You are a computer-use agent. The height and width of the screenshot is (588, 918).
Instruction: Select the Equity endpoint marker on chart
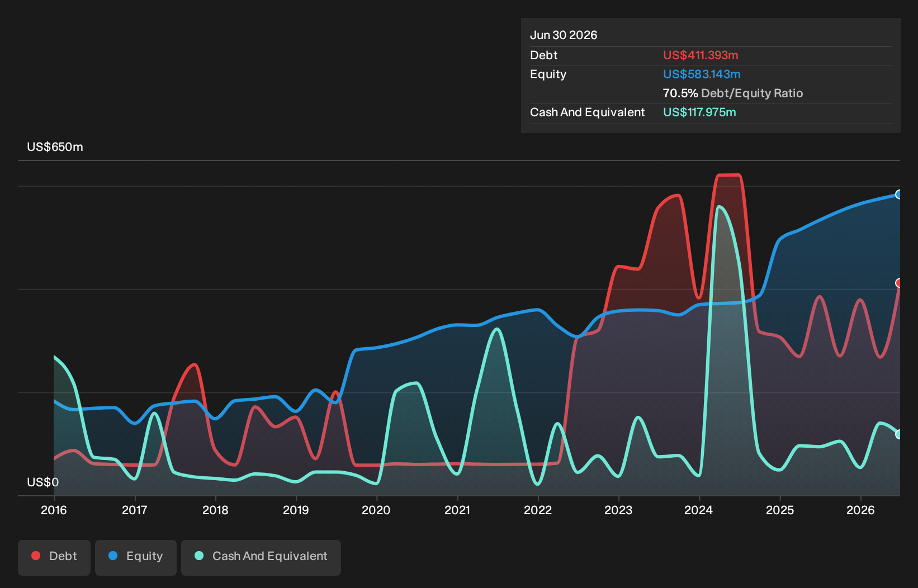tap(899, 195)
